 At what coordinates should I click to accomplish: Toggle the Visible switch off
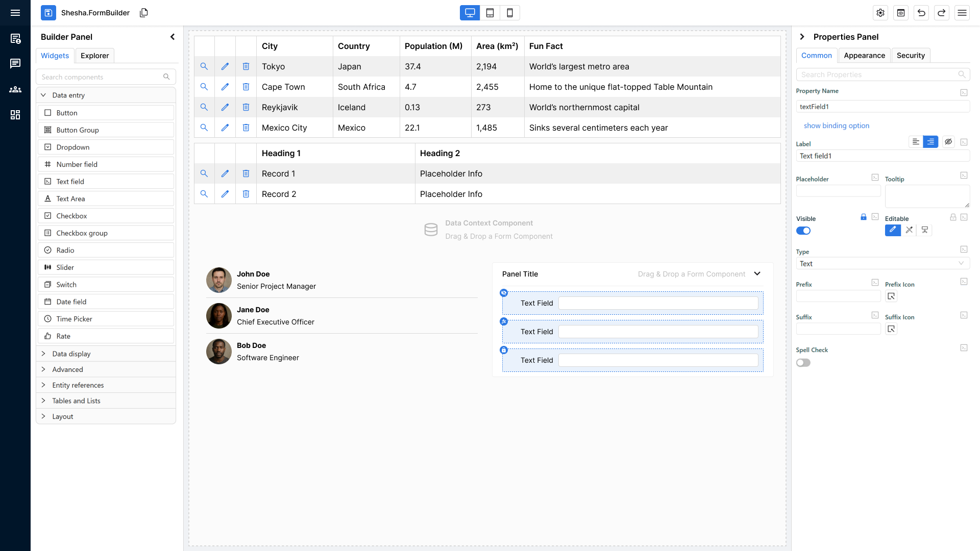click(803, 231)
